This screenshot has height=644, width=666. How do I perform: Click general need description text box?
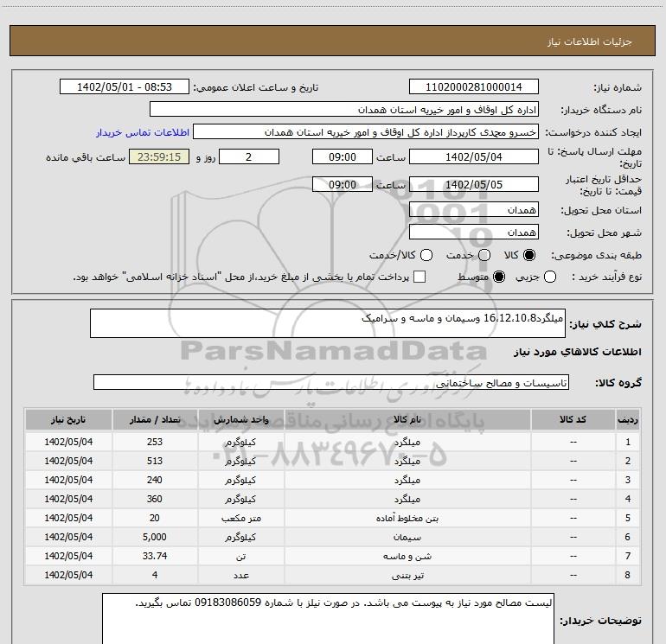click(328, 323)
